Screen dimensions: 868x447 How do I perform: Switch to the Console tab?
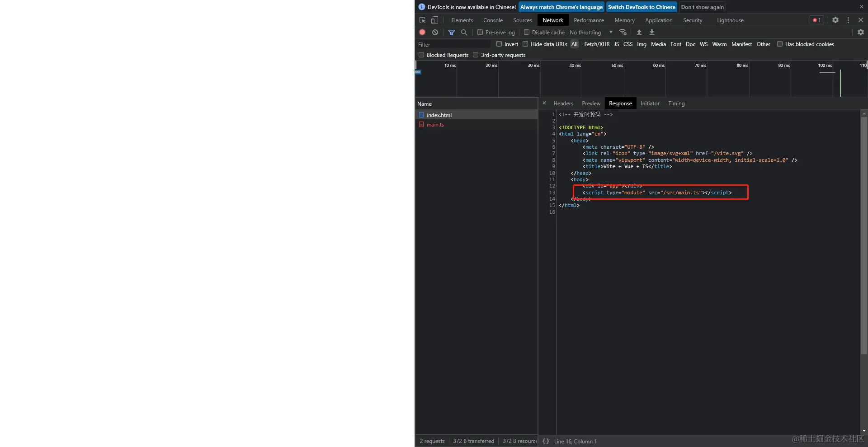pos(493,20)
